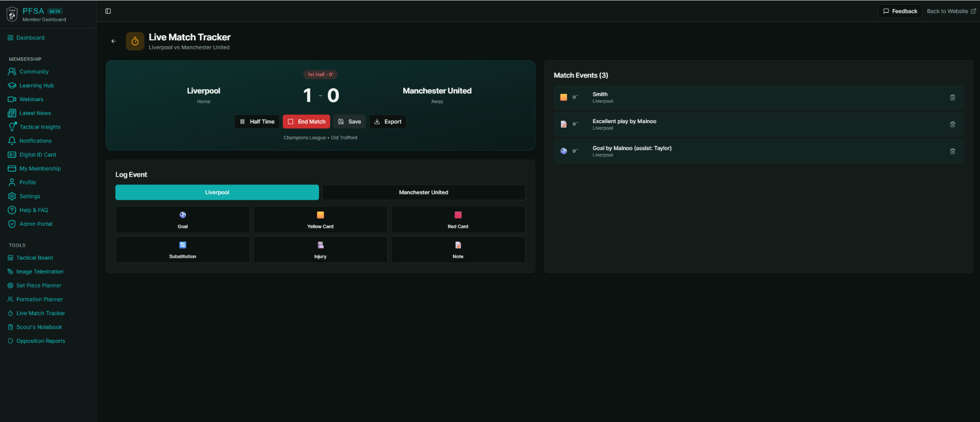Delete the Excellent play by Mainoo note
Viewport: 980px width, 422px height.
pos(952,124)
